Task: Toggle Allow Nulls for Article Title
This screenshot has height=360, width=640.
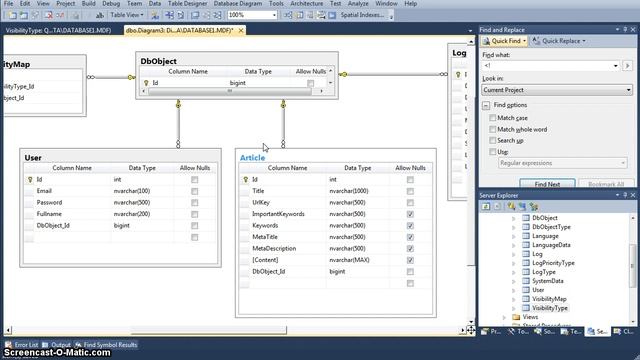Action: pyautogui.click(x=410, y=191)
